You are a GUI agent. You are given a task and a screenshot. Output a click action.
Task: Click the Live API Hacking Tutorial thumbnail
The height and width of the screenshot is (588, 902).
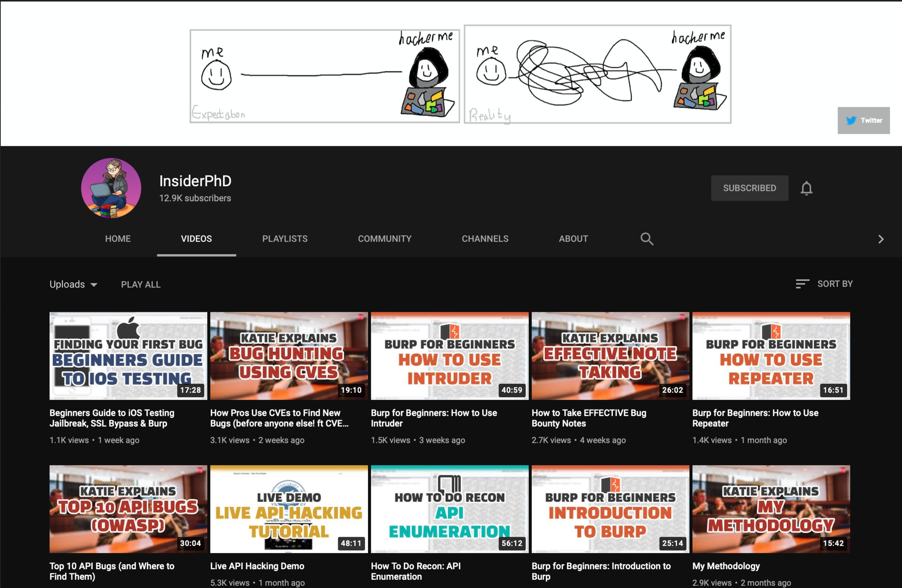click(x=289, y=509)
